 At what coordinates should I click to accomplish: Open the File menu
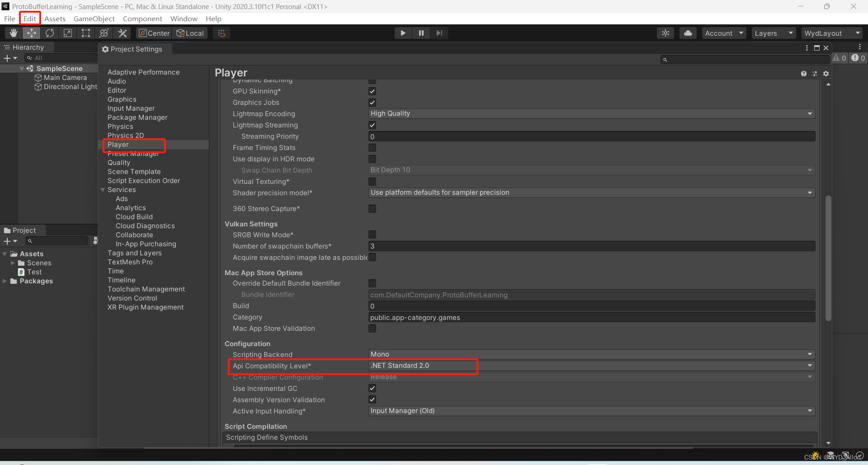[x=9, y=19]
